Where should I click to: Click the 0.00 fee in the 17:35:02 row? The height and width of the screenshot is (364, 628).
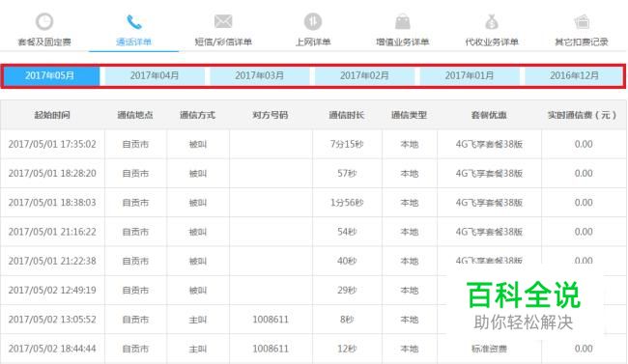[x=584, y=144]
